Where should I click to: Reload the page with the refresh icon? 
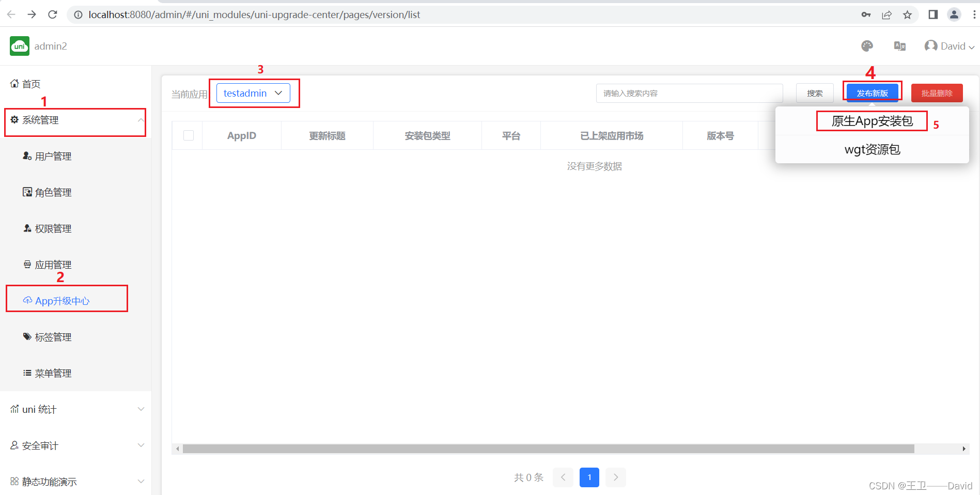pos(53,14)
